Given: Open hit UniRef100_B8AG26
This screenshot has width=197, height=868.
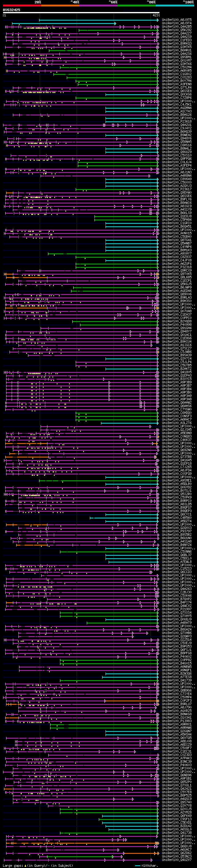Looking at the screenshot, I should click(x=177, y=115).
